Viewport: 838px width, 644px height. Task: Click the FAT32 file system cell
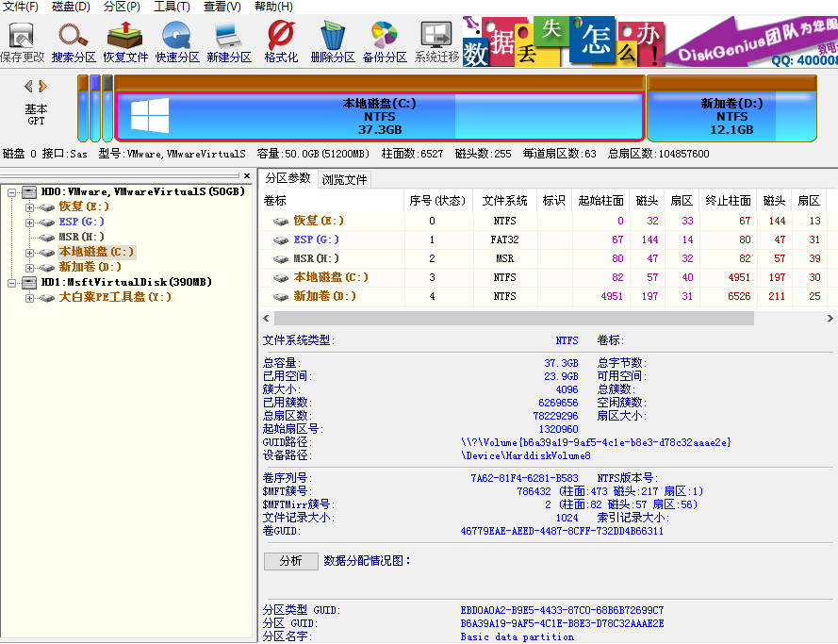(504, 239)
